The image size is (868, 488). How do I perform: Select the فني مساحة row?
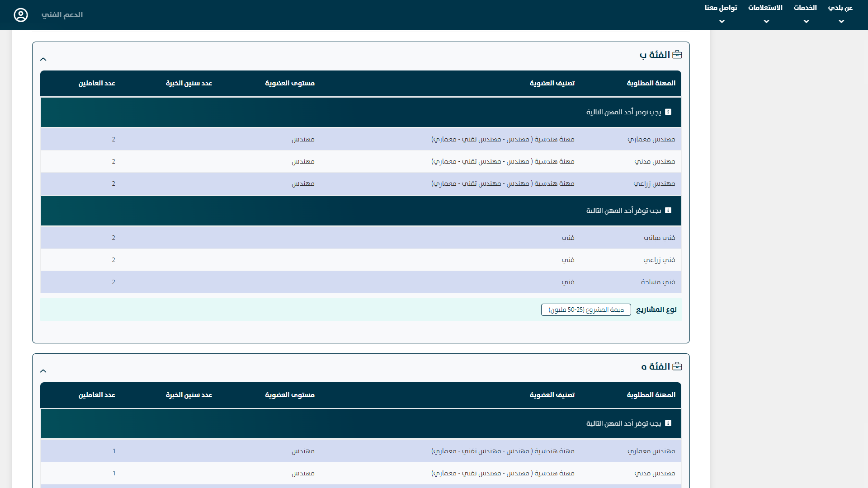658,282
